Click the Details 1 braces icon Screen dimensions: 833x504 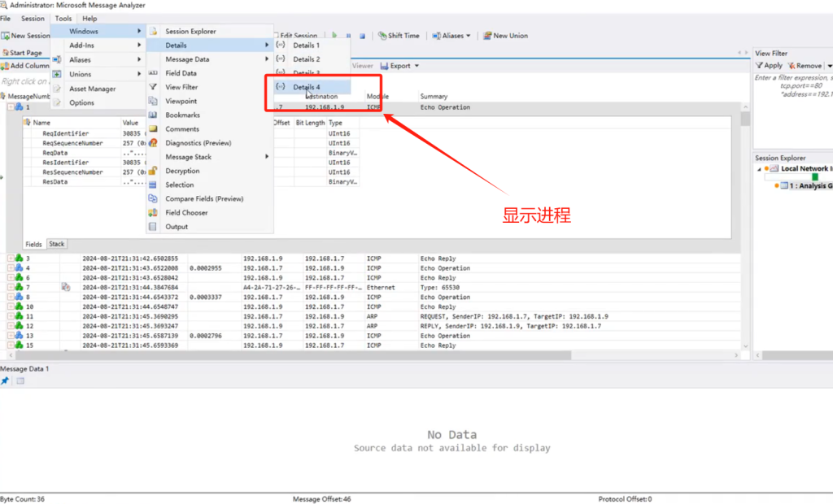click(281, 46)
